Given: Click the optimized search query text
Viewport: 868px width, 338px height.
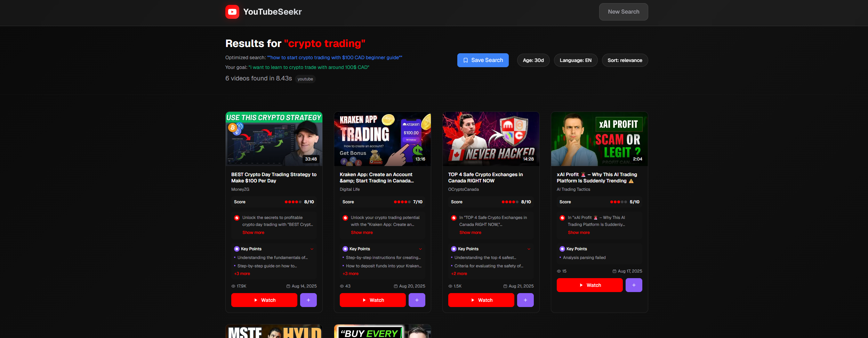Looking at the screenshot, I should tap(335, 57).
